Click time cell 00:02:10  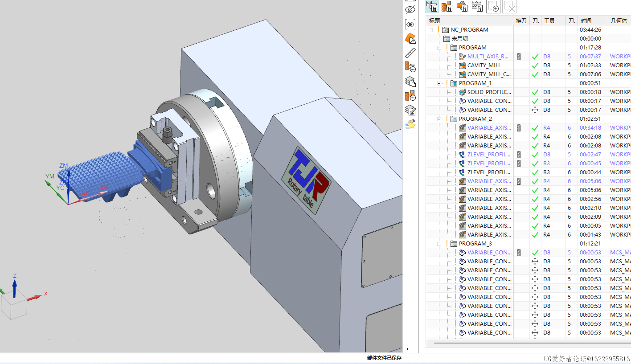[x=590, y=208]
